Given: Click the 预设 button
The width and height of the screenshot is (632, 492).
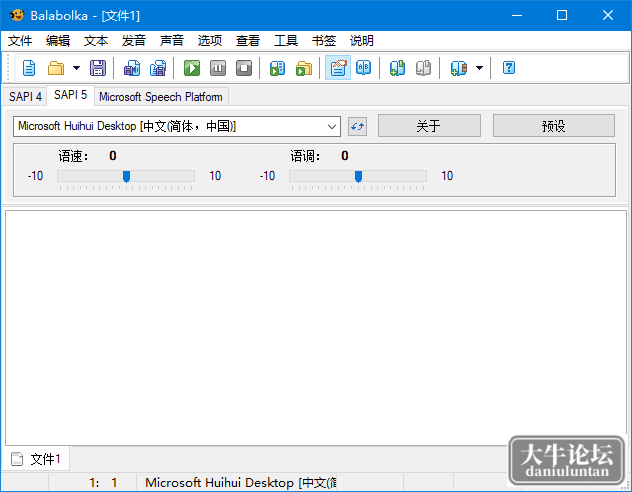Looking at the screenshot, I should click(554, 126).
